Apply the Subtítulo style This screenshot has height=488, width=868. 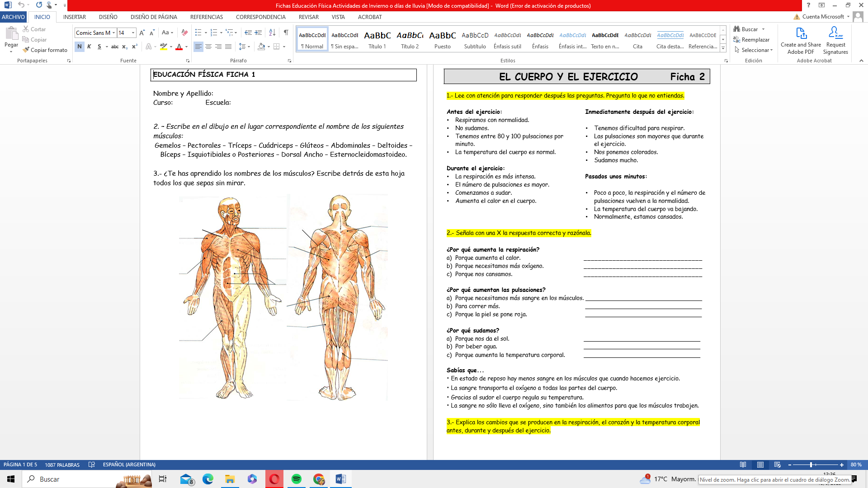pos(475,39)
